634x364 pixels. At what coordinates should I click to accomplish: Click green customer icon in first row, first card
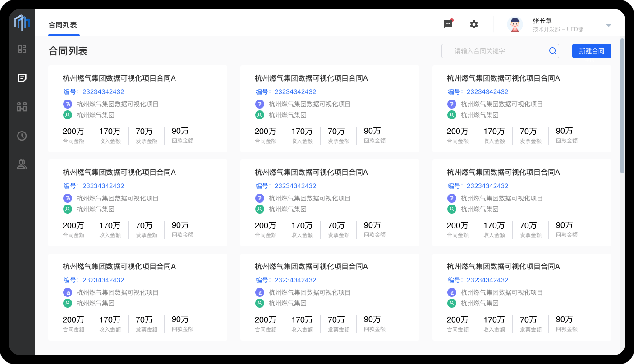point(68,115)
